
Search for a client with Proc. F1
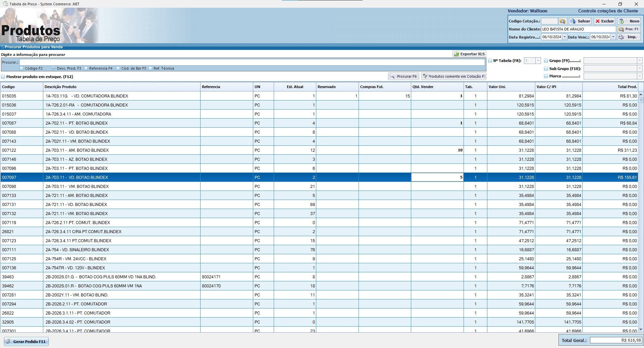coord(629,29)
